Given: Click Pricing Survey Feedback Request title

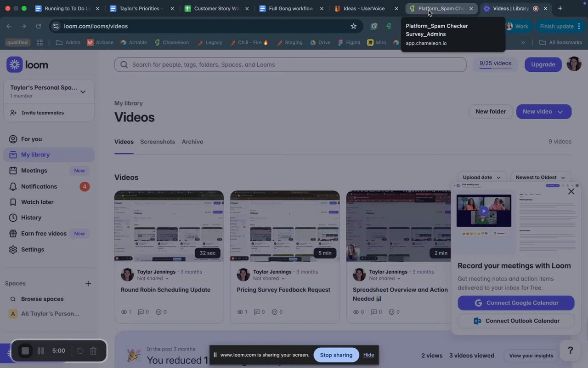Looking at the screenshot, I should coord(283,290).
